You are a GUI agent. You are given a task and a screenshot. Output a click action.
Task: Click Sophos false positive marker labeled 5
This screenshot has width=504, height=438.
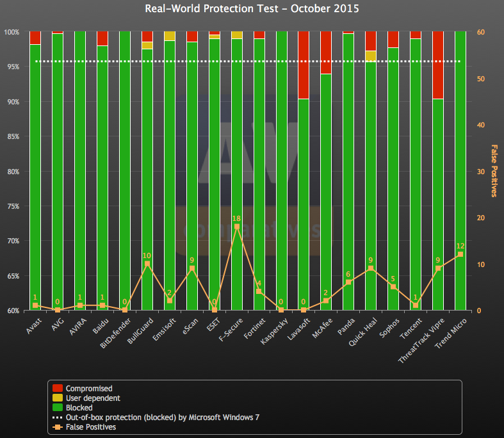click(393, 287)
